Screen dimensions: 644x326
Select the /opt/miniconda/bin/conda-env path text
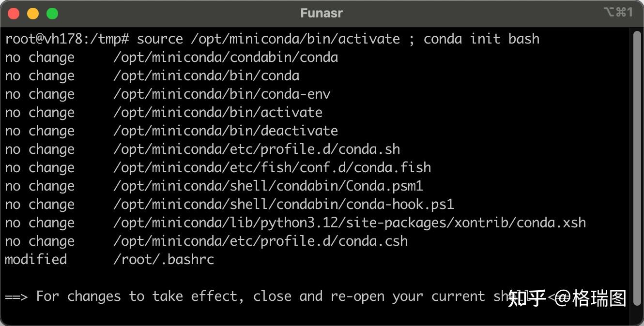222,94
